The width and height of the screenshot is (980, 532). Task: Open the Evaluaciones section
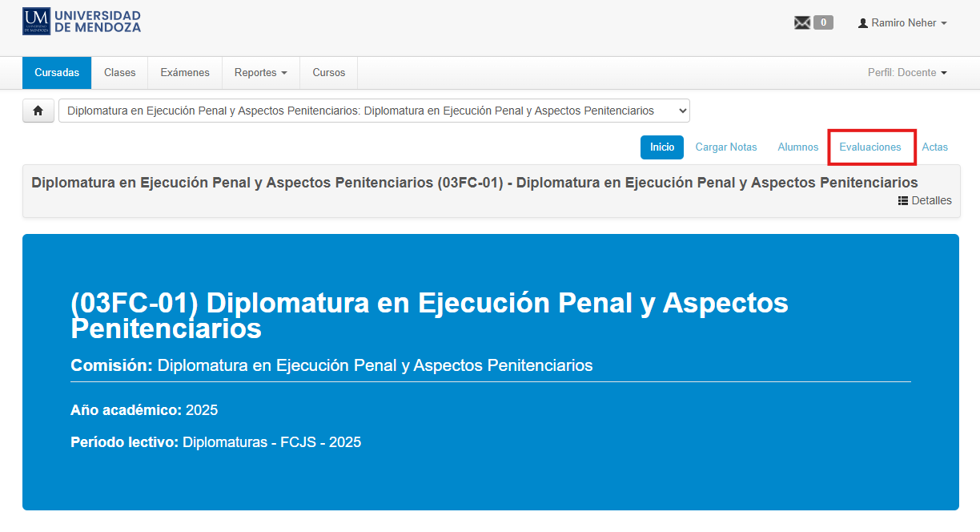(870, 147)
